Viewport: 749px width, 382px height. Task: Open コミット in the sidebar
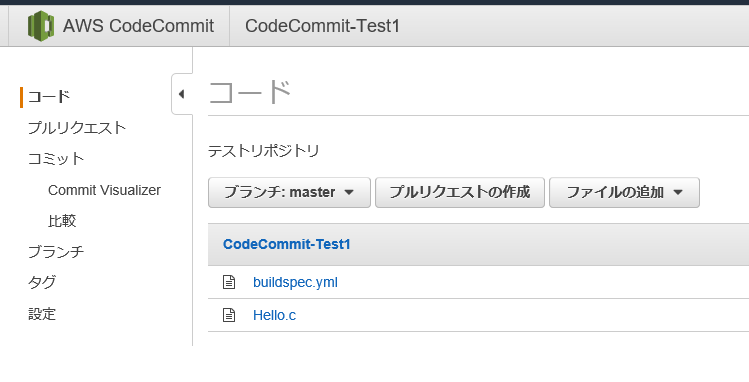click(56, 159)
